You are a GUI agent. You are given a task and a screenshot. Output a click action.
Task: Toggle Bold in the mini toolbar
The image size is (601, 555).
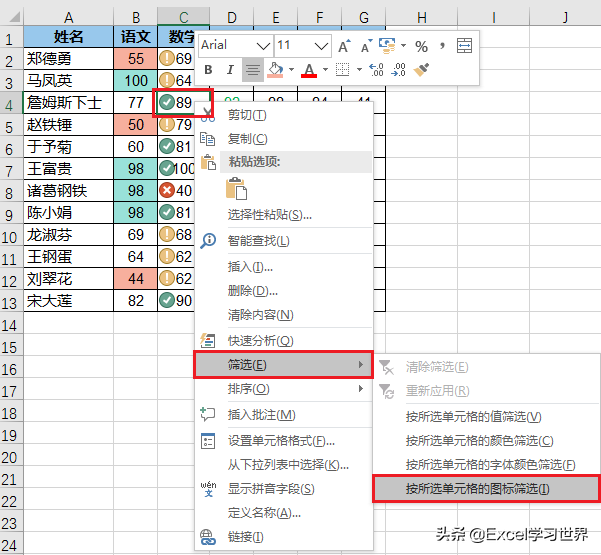point(208,70)
